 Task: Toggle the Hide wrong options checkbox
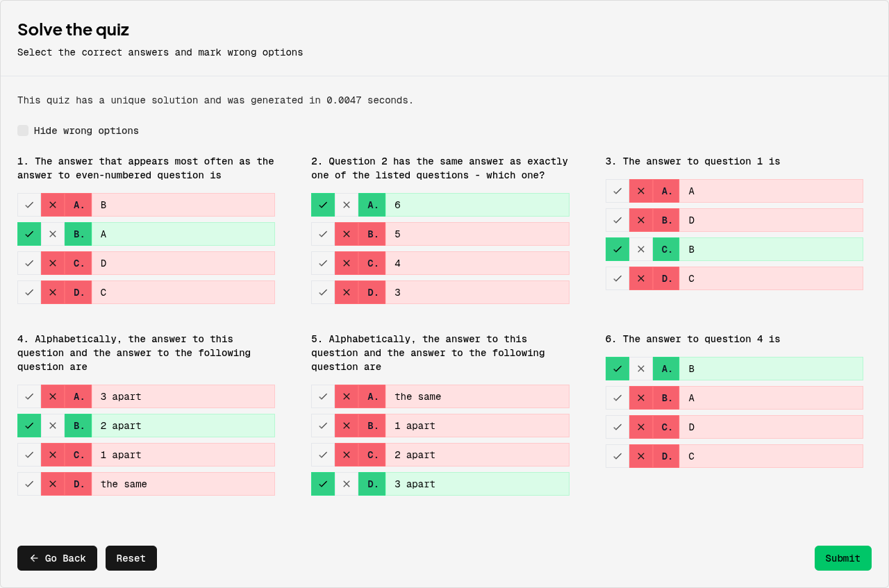(x=23, y=131)
